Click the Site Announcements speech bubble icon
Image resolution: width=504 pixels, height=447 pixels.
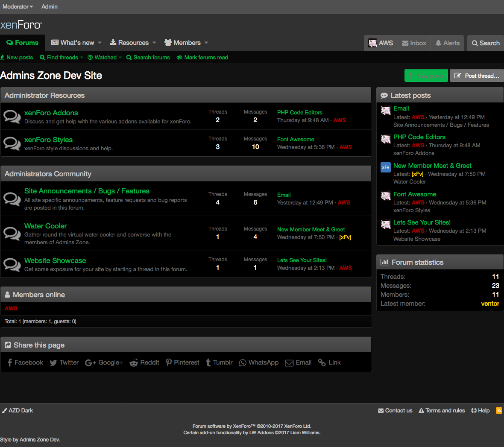[x=12, y=199]
